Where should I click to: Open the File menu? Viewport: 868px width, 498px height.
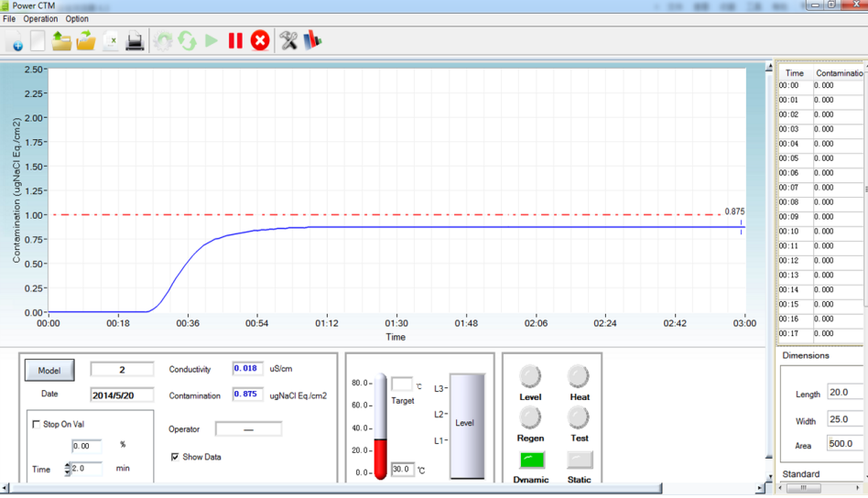(x=9, y=18)
